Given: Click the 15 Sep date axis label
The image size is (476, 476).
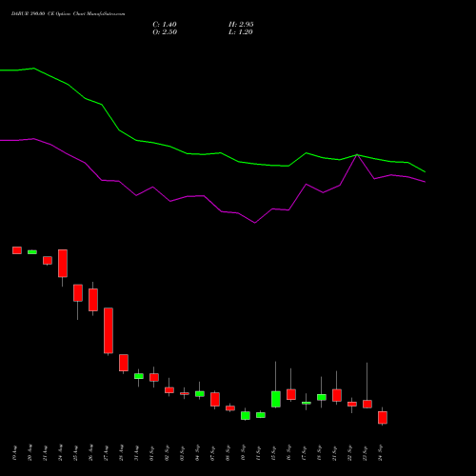Looking at the screenshot, I should point(273,453).
